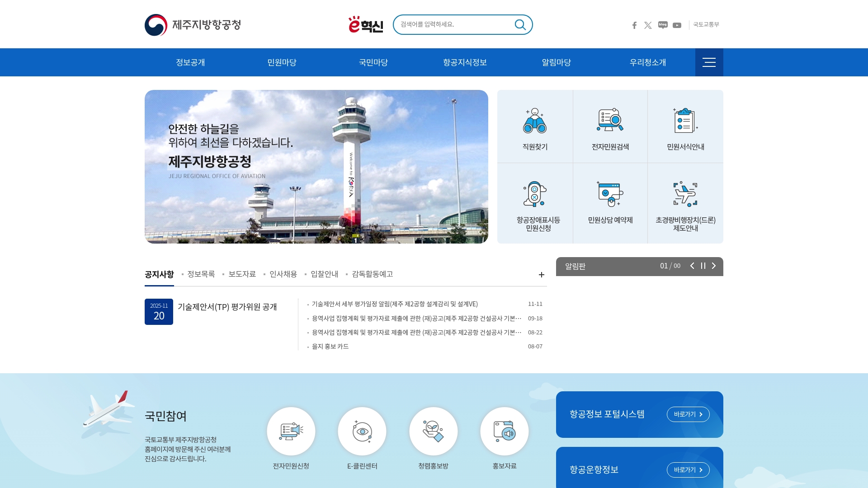Viewport: 868px width, 488px height.
Task: Click 바로가기 for 항공운항정보
Action: pos(688,470)
